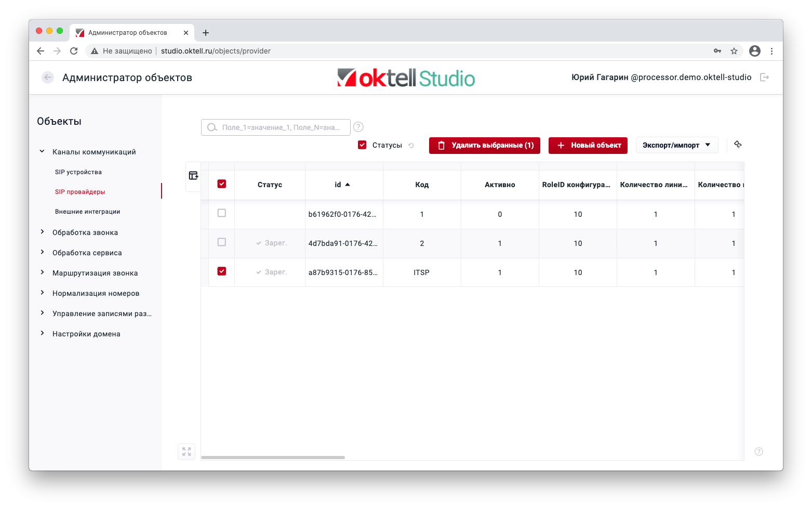The height and width of the screenshot is (509, 812).
Task: Click the Статус column header
Action: pyautogui.click(x=270, y=185)
